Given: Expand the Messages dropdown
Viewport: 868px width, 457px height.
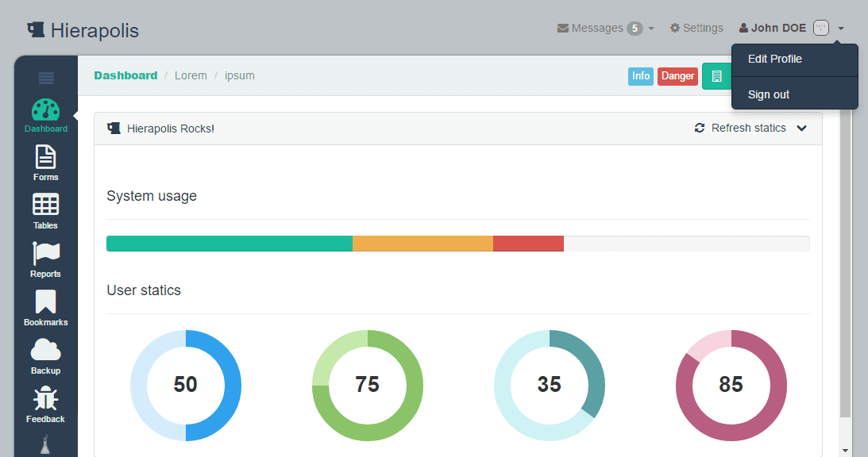Looking at the screenshot, I should click(x=605, y=29).
